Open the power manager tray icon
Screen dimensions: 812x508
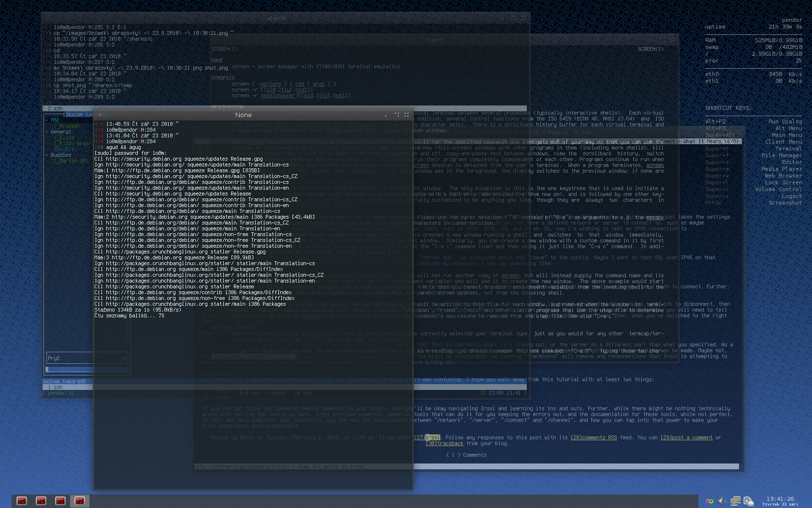(748, 501)
